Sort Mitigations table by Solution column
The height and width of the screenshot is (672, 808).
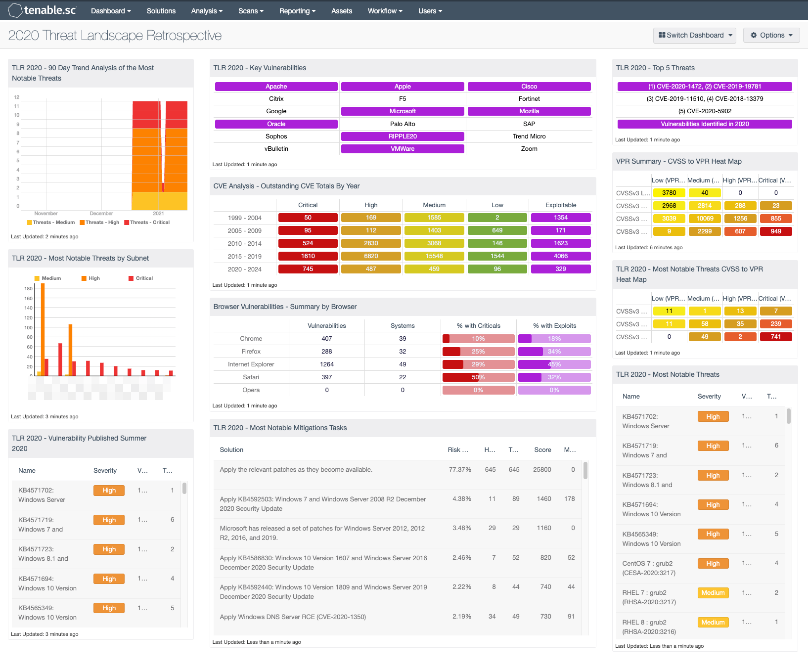click(x=231, y=450)
